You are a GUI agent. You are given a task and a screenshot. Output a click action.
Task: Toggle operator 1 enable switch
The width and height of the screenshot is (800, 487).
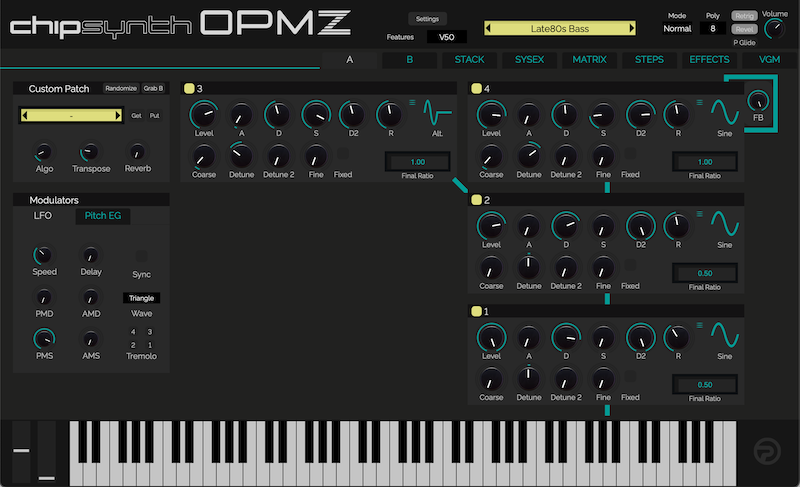(x=477, y=311)
